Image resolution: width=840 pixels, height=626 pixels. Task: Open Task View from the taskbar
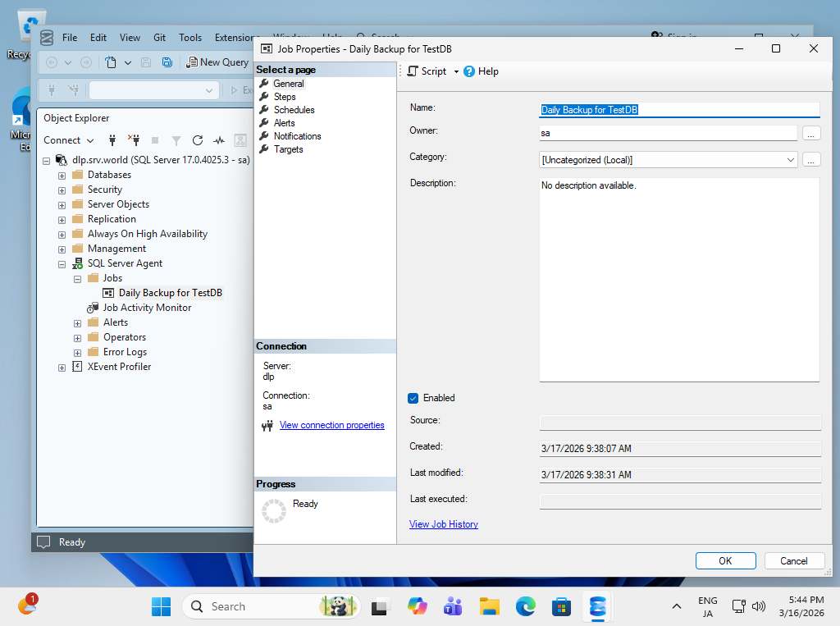[x=380, y=606]
